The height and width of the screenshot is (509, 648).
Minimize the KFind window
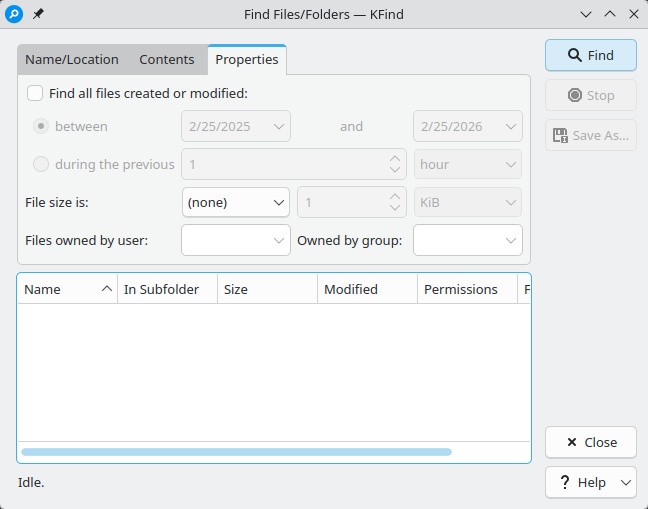coord(586,14)
